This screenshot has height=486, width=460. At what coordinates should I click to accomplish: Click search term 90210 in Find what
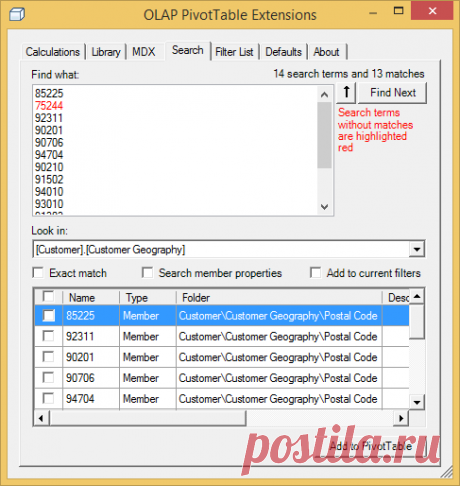pos(49,167)
